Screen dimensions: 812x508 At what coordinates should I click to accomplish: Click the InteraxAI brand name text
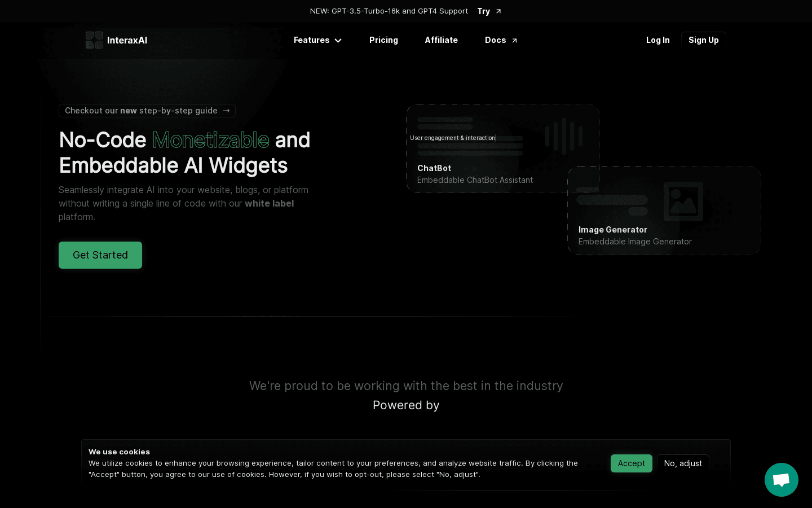pos(127,40)
